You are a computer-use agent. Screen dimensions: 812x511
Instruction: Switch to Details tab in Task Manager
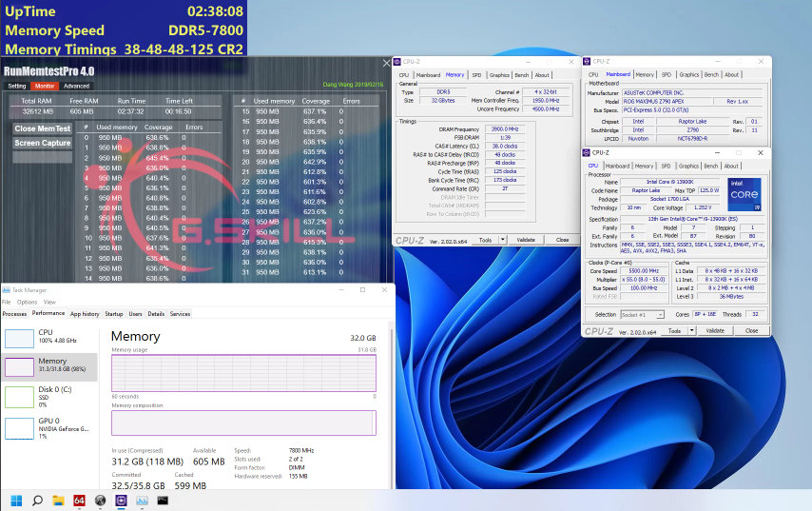tap(156, 314)
